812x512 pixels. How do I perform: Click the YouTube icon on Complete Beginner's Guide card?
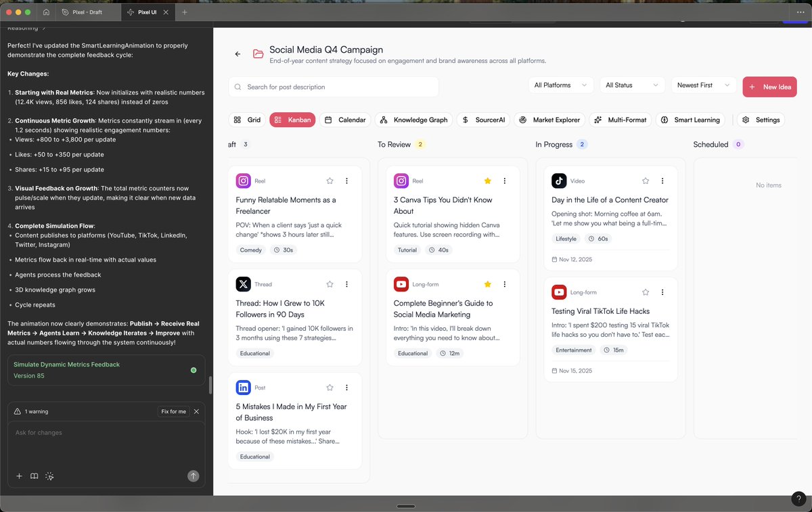pyautogui.click(x=401, y=284)
